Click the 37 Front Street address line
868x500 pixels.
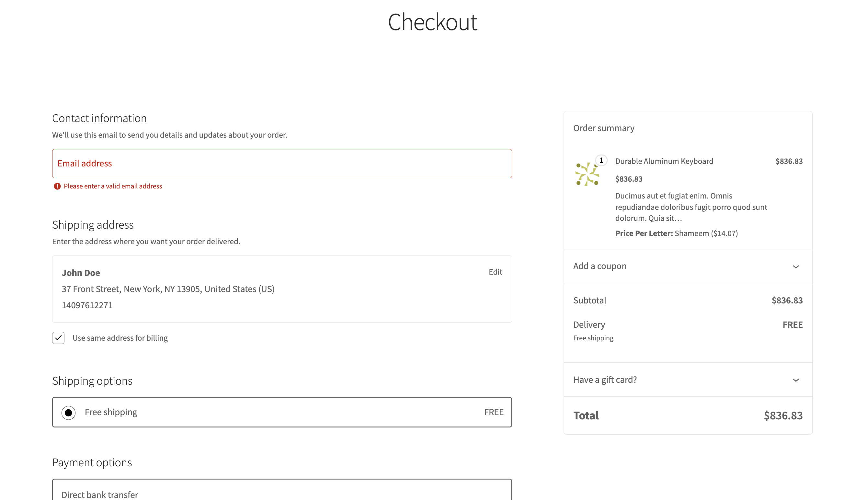click(x=168, y=289)
